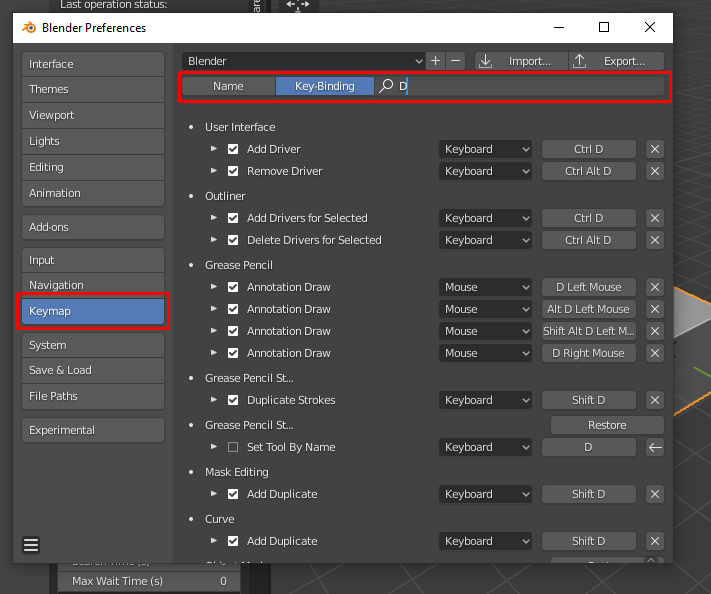This screenshot has height=594, width=711.
Task: Remove the Add Driver keymap item
Action: coord(655,149)
